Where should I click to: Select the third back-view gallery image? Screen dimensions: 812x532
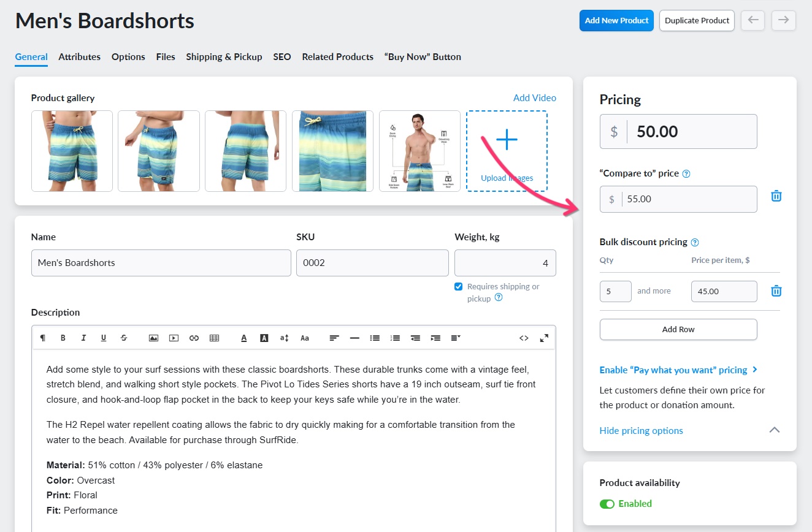246,151
